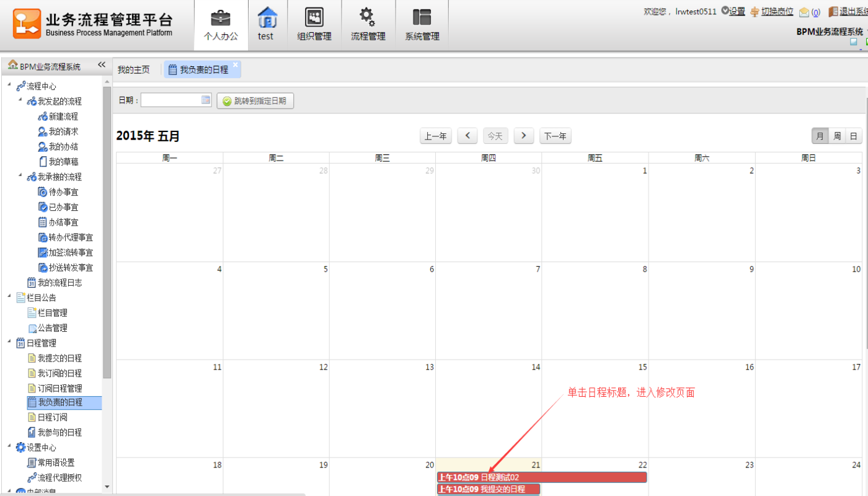Open 转办代理事宜 item
Image resolution: width=868 pixels, height=496 pixels.
[x=71, y=237]
